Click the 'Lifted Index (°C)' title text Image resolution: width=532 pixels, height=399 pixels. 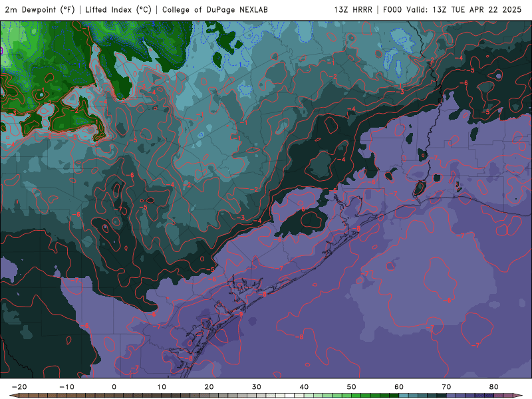coord(118,9)
